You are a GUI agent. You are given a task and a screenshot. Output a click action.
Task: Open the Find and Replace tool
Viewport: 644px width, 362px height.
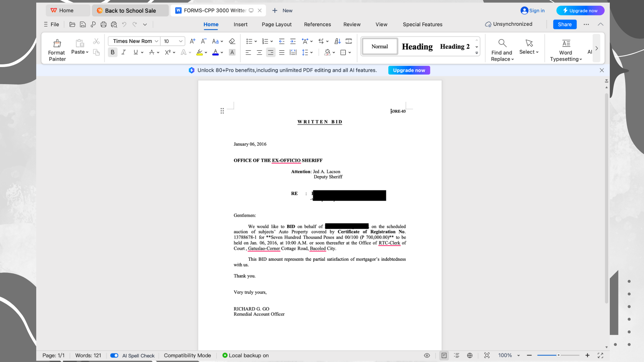pyautogui.click(x=502, y=50)
